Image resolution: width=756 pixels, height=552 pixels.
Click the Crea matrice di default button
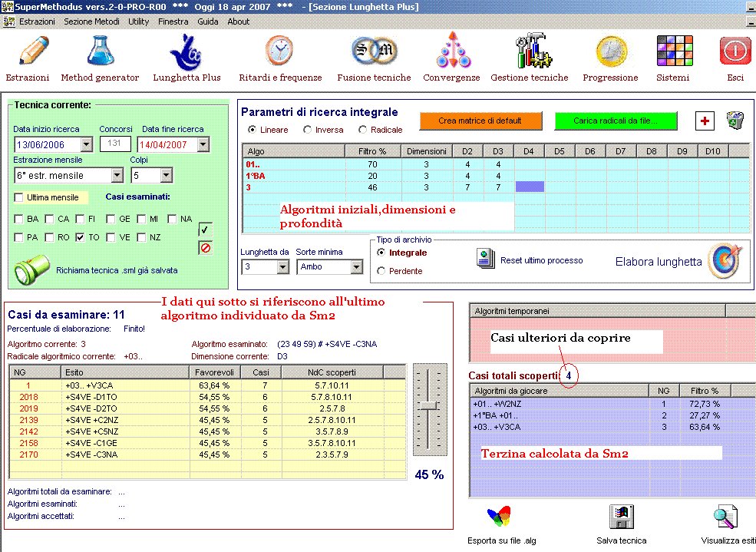point(480,121)
